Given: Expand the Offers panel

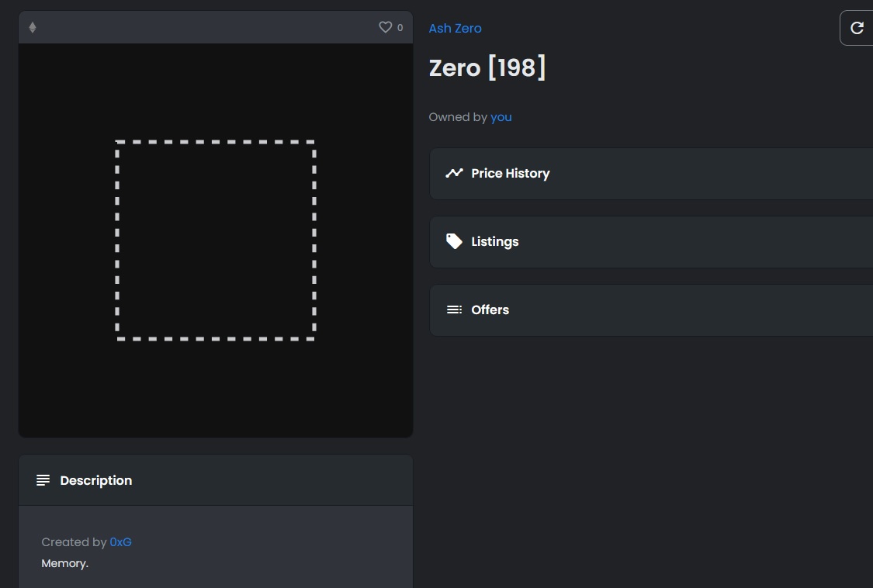Looking at the screenshot, I should 651,310.
